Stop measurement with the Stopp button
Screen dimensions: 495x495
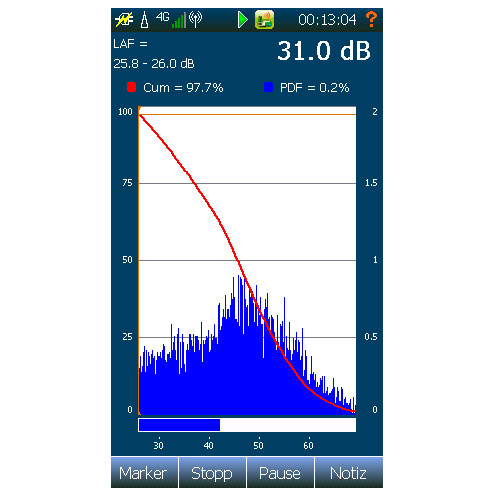212,472
